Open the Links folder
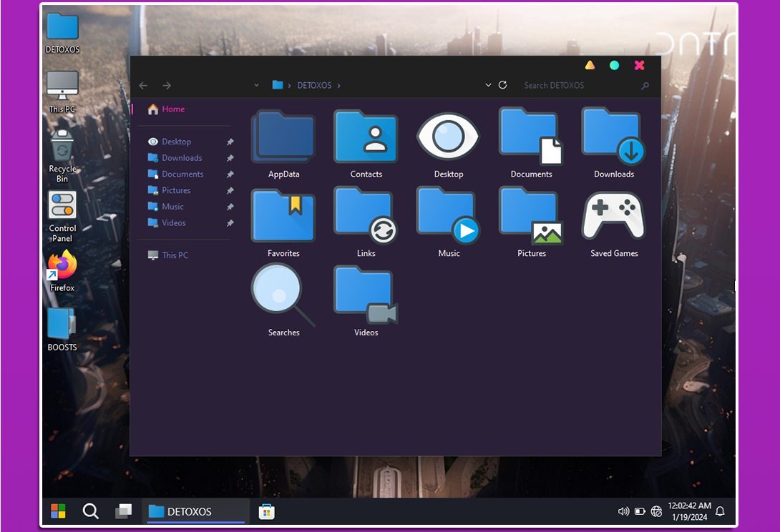Viewport: 780px width, 532px height. [x=366, y=217]
